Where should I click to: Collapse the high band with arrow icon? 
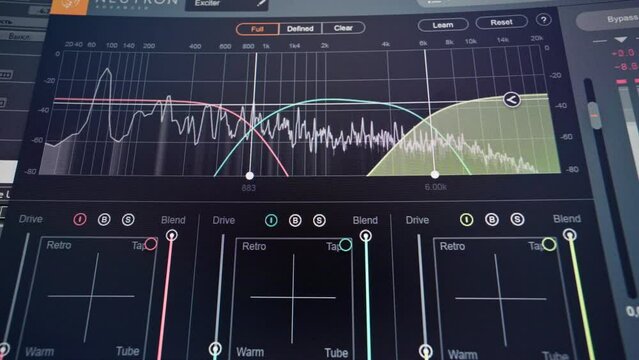tap(511, 99)
